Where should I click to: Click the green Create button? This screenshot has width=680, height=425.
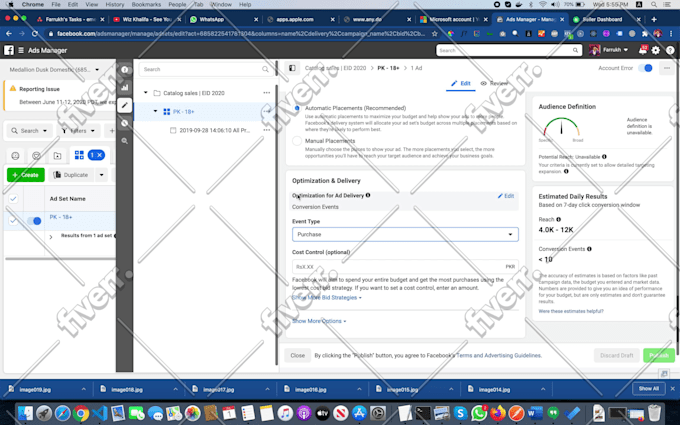26,175
